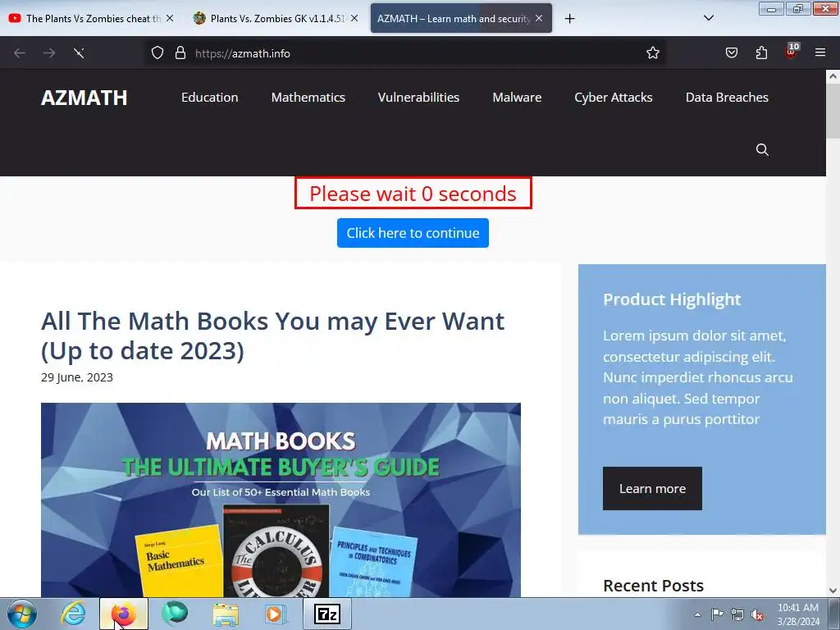Expand the list all tabs chevron

(x=708, y=18)
